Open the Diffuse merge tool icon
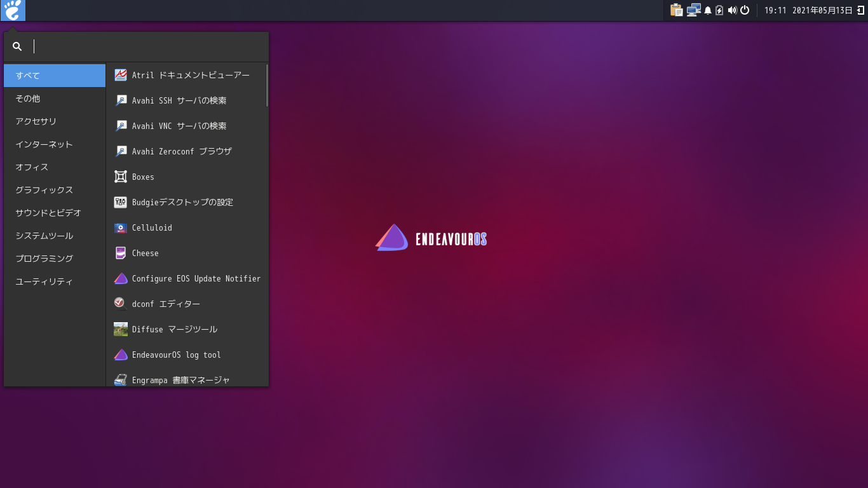Viewport: 868px width, 488px height. click(x=120, y=329)
